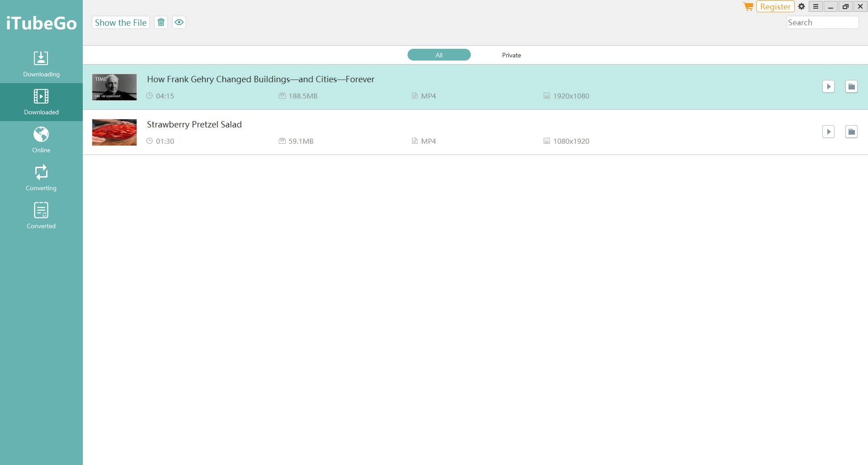
Task: Click the shopping cart icon
Action: [x=748, y=6]
